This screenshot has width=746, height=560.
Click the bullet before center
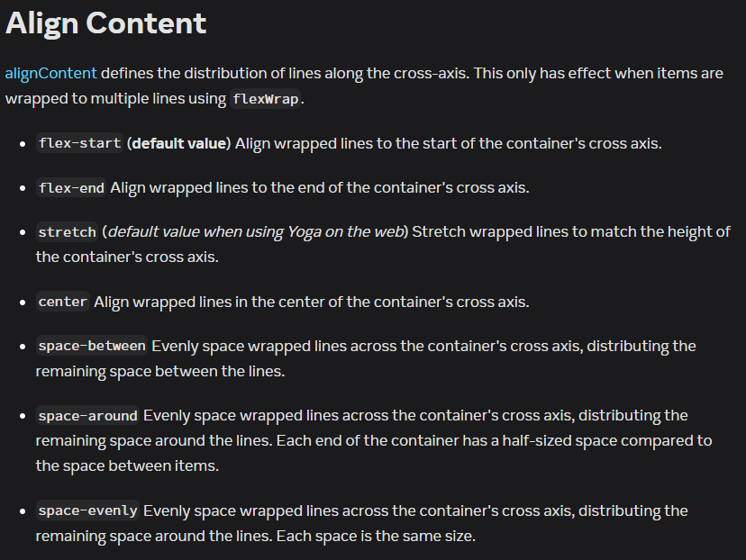(x=22, y=303)
